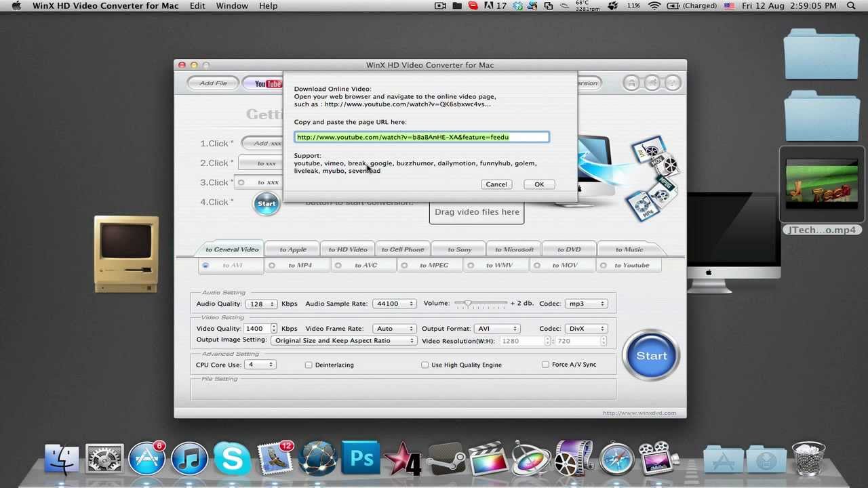Click the small blue Start icon
This screenshot has width=868, height=488.
click(267, 203)
